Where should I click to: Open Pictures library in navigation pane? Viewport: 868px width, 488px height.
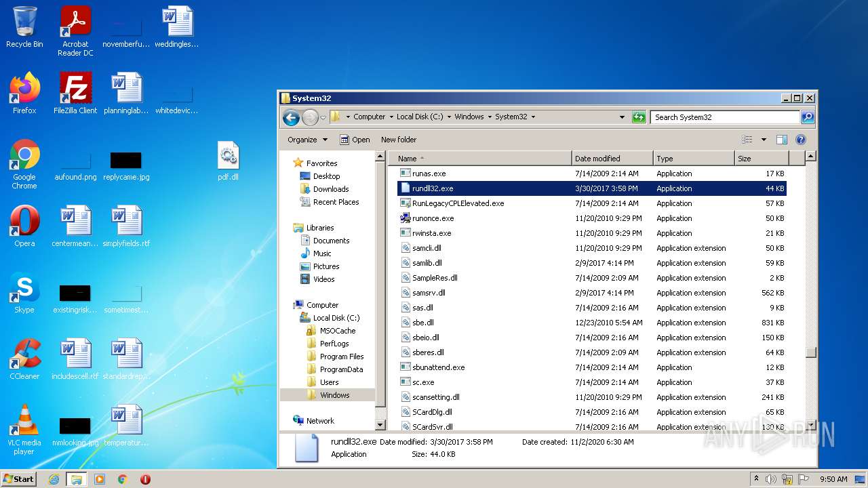pos(319,266)
